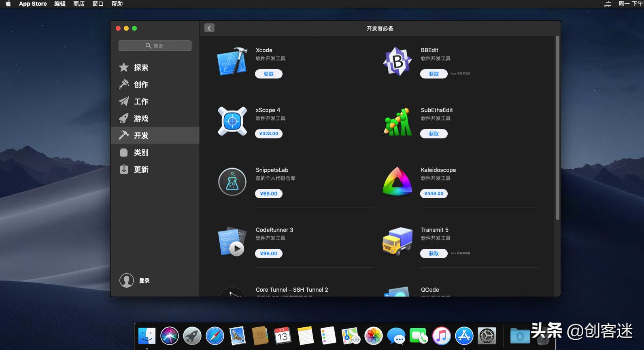Viewport: 644px width, 350px height.
Task: Select 游戏 in the sidebar
Action: 155,119
